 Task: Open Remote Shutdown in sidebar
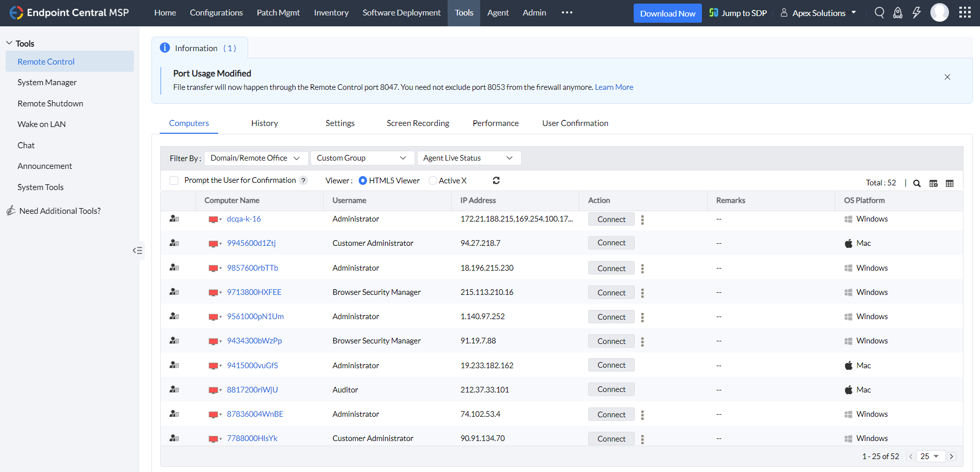click(x=50, y=103)
